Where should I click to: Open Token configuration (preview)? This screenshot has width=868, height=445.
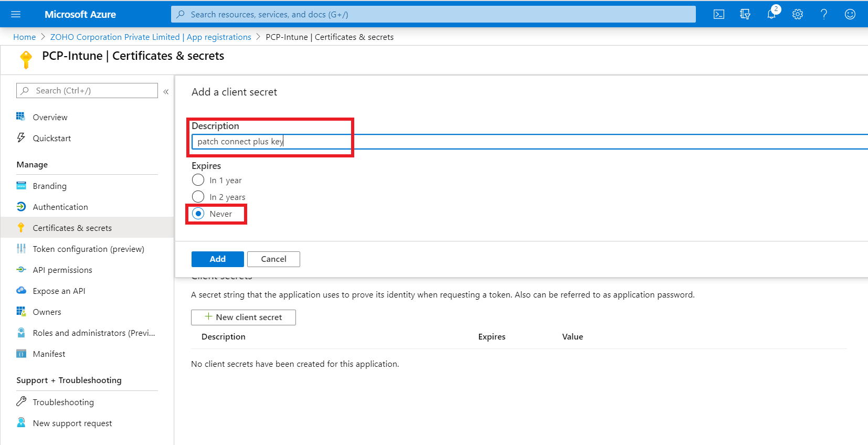click(x=87, y=249)
